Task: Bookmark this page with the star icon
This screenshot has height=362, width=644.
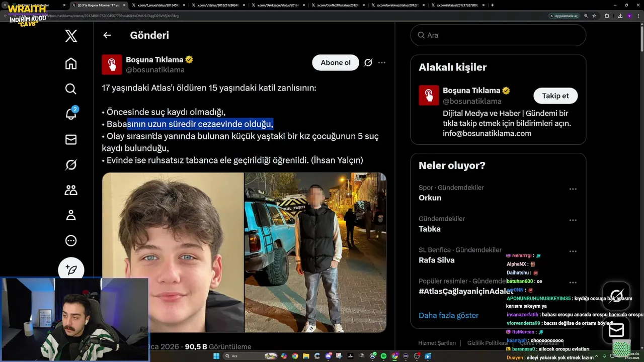Action: click(x=594, y=16)
